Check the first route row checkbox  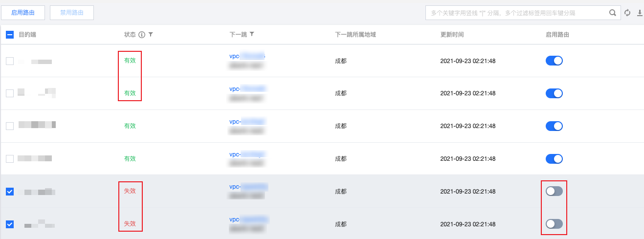pos(10,61)
